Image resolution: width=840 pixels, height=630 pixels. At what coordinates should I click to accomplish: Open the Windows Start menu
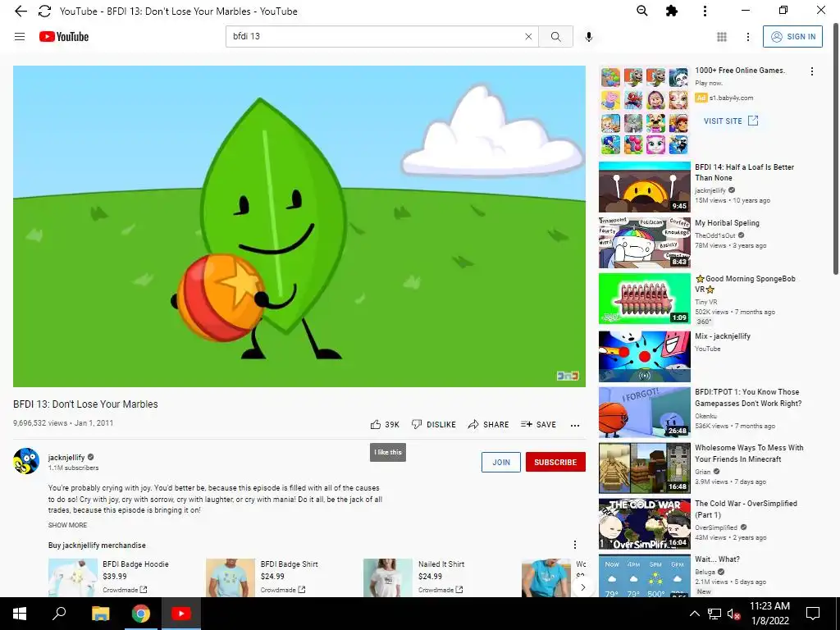[20, 614]
